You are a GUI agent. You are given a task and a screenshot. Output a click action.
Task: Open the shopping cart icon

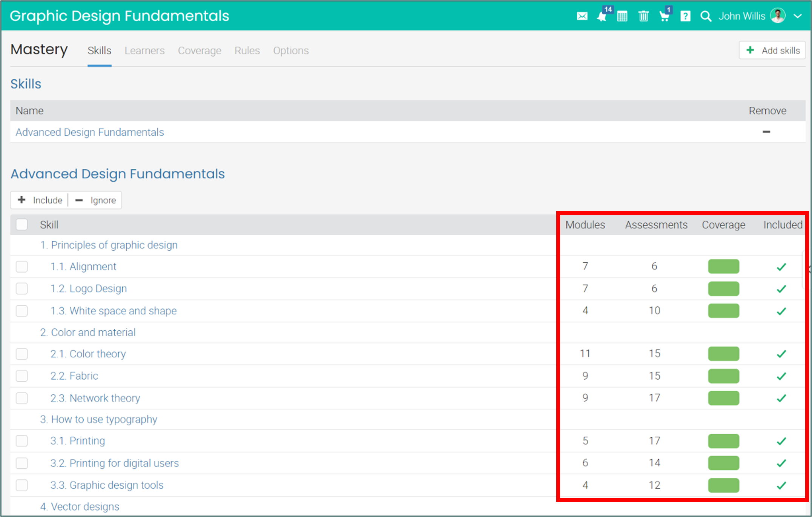tap(664, 16)
